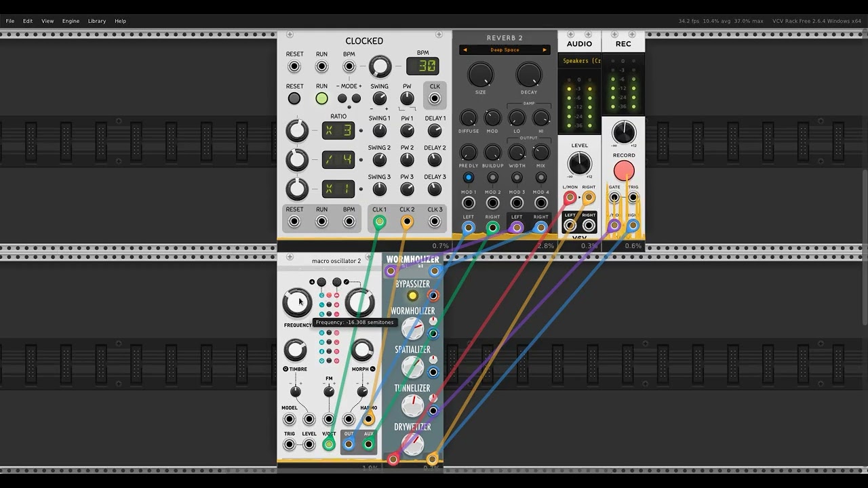Click the OUT jack on Macro Oscillator 2
Screen dimensions: 868x488
349,445
